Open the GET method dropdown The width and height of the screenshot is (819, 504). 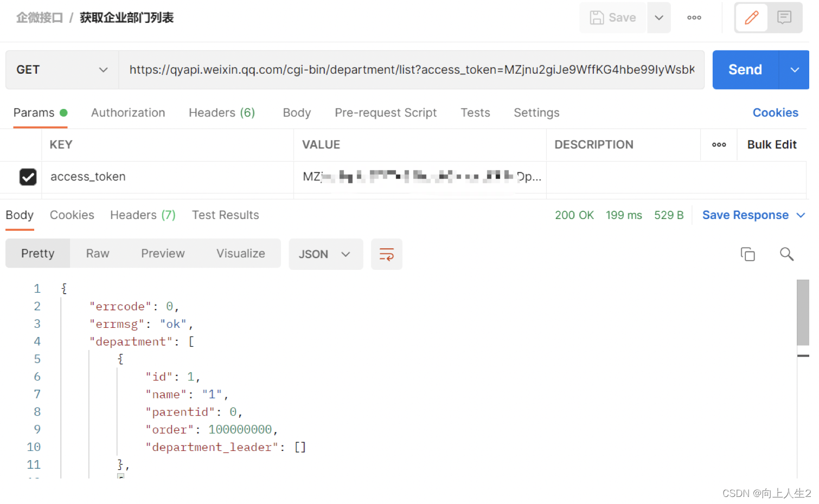pos(62,70)
